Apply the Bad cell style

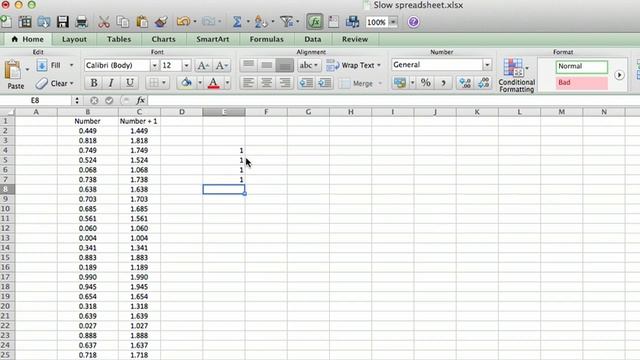[x=581, y=82]
